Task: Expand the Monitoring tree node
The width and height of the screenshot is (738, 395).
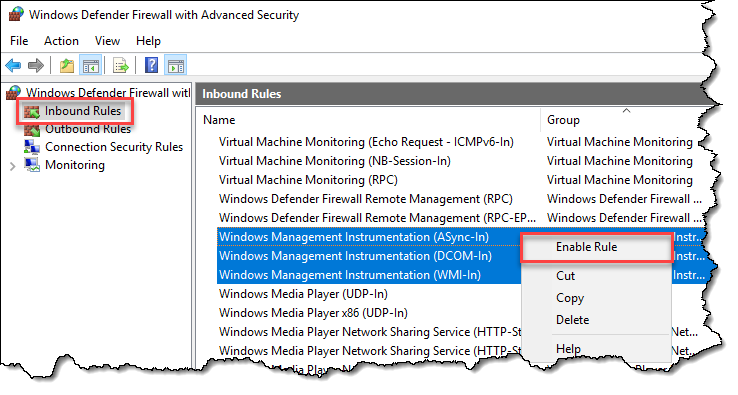Action: point(13,166)
